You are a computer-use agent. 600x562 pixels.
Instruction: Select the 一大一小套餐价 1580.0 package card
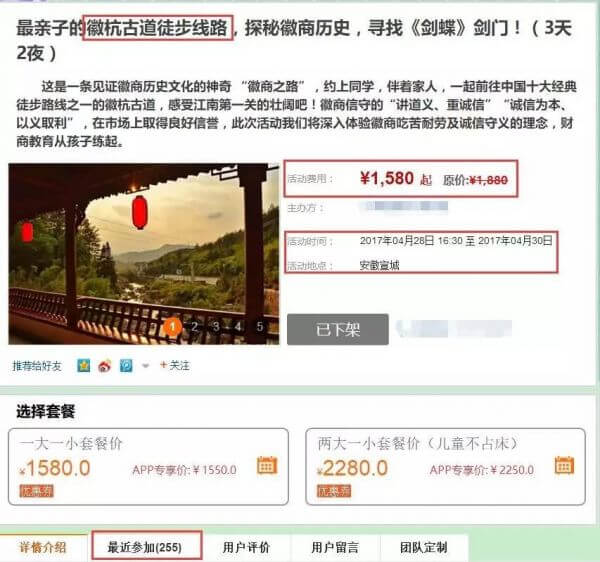[148, 467]
